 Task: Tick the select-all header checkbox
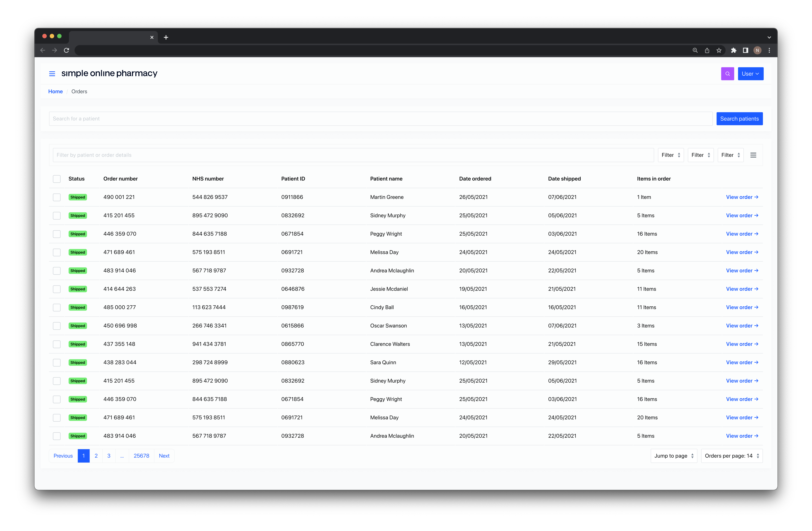57,179
